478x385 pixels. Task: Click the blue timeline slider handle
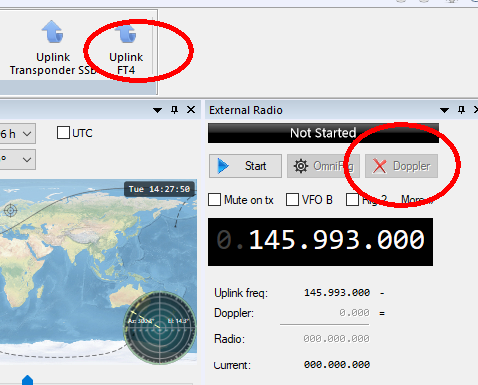click(27, 380)
